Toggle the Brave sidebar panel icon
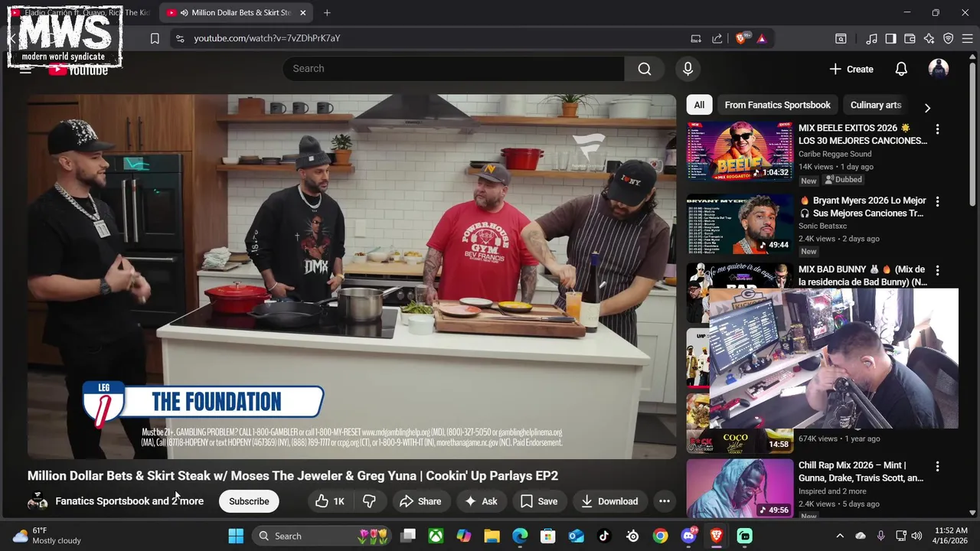 (x=890, y=38)
